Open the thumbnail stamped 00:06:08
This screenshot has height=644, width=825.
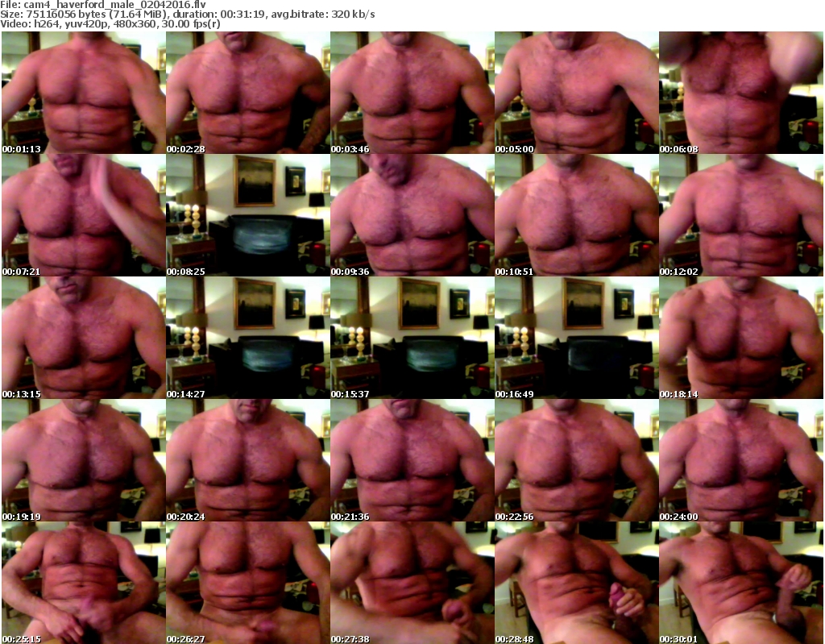741,93
